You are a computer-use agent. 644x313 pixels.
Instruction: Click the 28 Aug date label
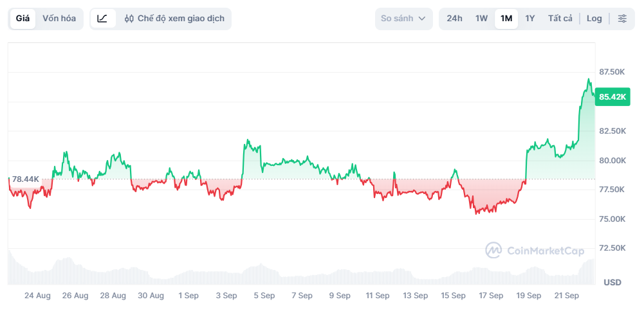[113, 296]
